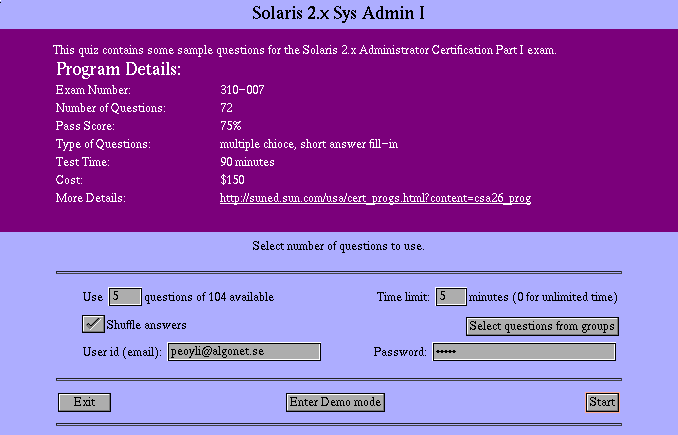678x435 pixels.
Task: Click 'Select number of questions to use.' text
Action: pyautogui.click(x=339, y=246)
